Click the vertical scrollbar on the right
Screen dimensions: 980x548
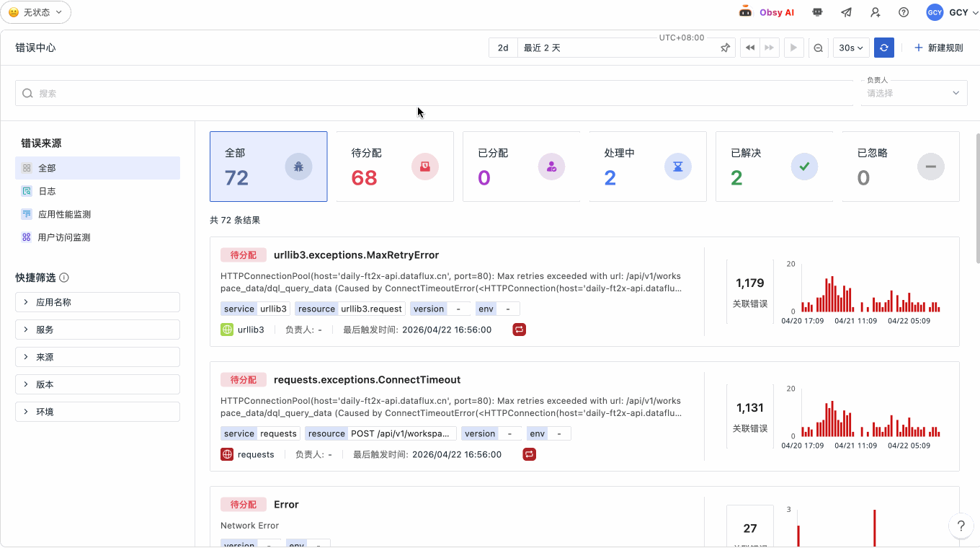click(x=977, y=198)
